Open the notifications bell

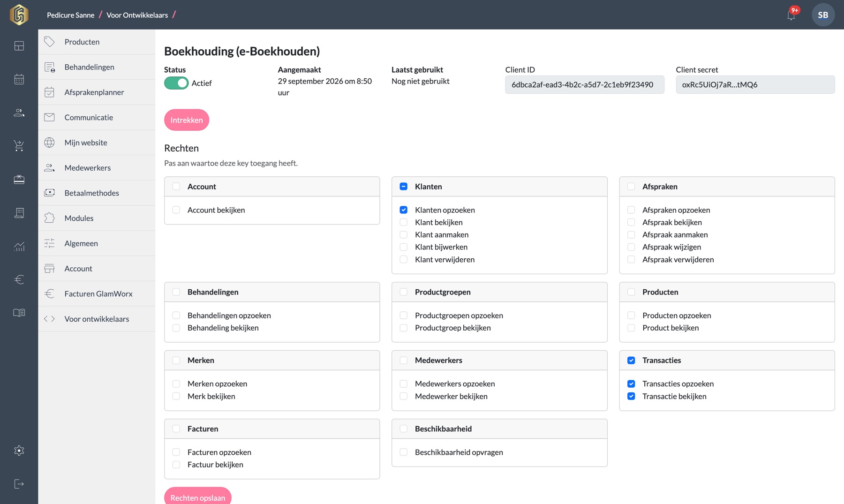coord(791,15)
